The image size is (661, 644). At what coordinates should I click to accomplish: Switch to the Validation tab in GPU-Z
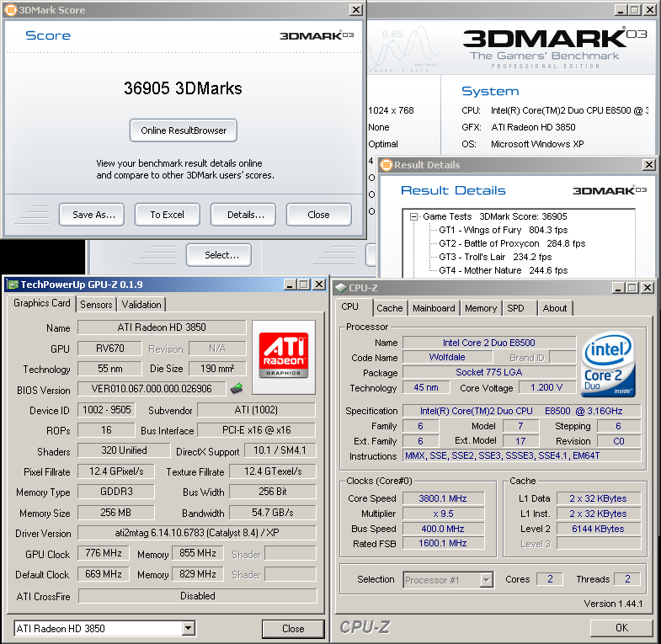(141, 304)
